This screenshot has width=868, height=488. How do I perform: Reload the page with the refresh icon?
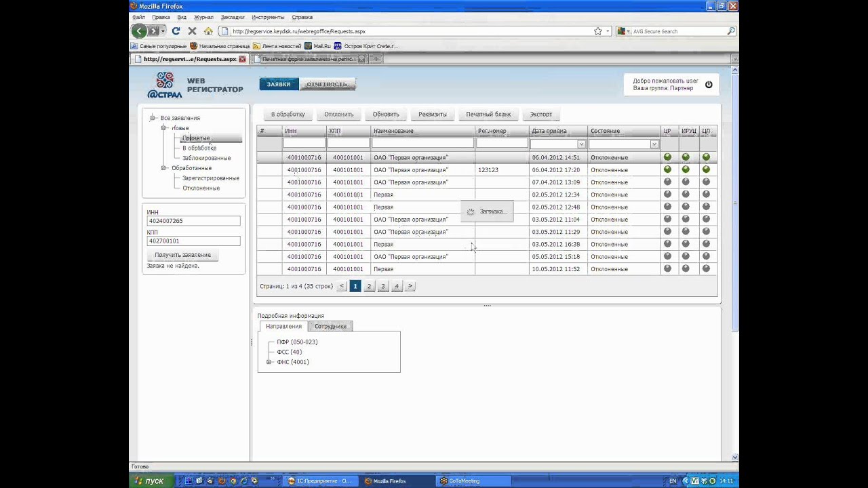tap(176, 31)
